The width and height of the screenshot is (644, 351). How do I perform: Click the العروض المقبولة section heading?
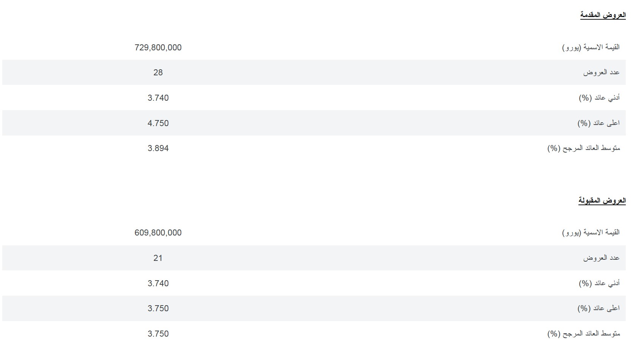point(602,200)
